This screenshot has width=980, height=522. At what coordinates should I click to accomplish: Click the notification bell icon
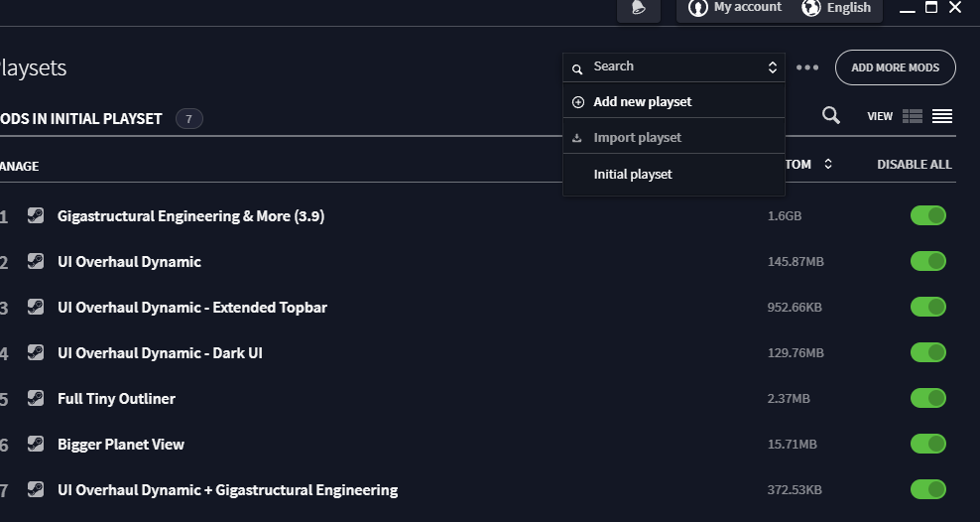(638, 8)
